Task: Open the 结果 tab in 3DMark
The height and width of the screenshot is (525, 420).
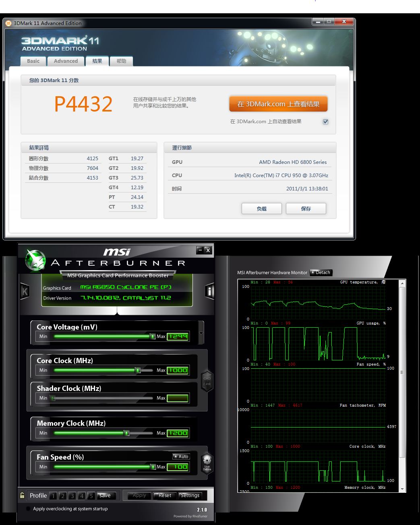Action: click(97, 61)
